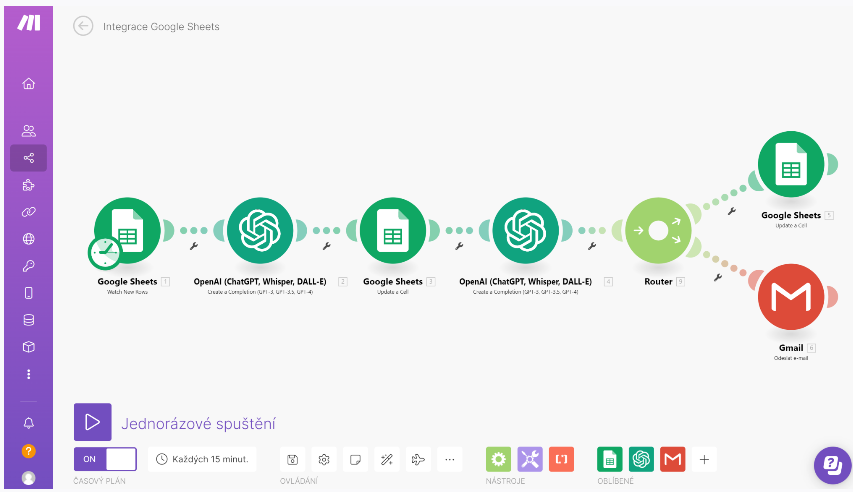The width and height of the screenshot is (853, 492).
Task: Open scenario settings gear
Action: pyautogui.click(x=324, y=459)
